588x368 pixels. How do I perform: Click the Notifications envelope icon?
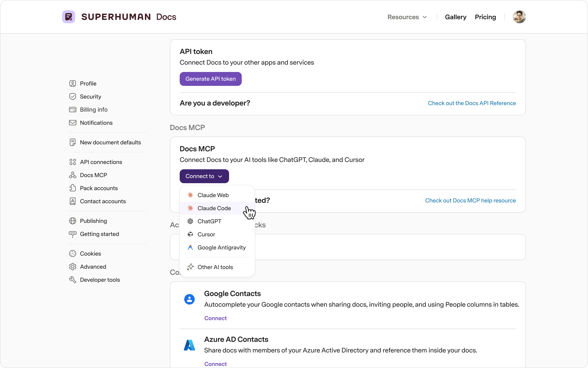[x=73, y=123]
